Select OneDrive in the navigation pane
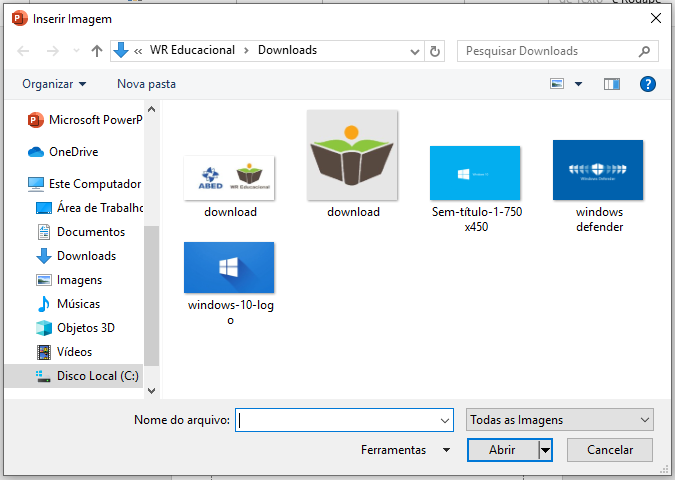 point(72,152)
